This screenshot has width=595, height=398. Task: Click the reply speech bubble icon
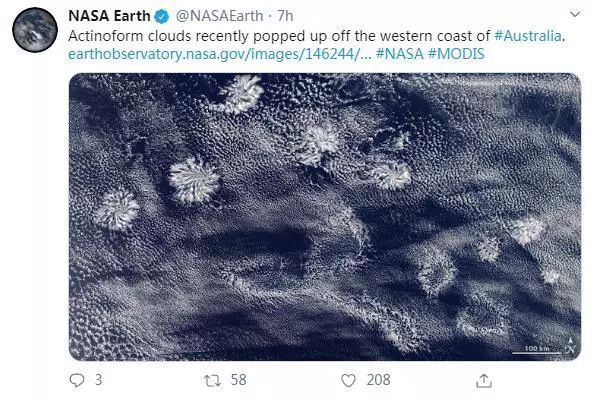click(x=77, y=380)
